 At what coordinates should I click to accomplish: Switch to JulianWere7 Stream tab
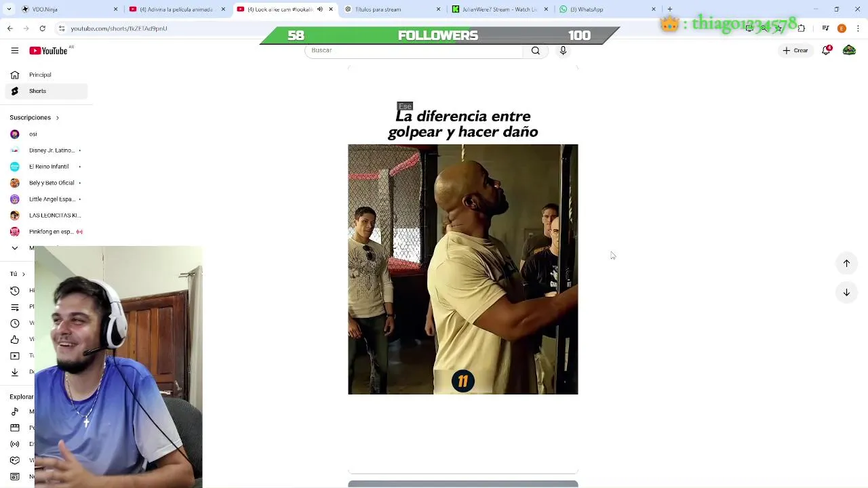[500, 9]
